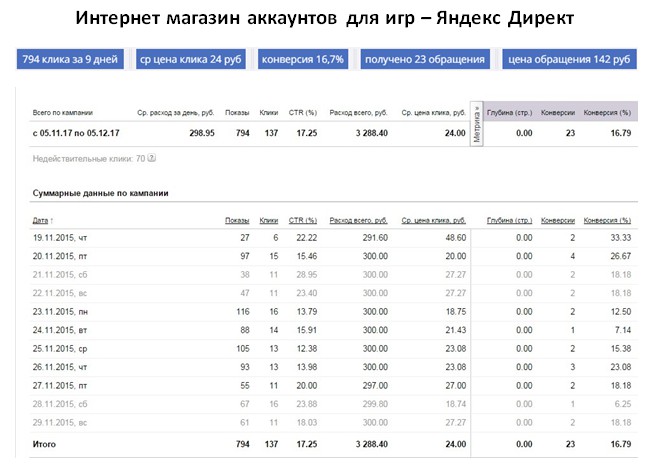Select row date '29.11.2015, вс'
The image size is (663, 465).
tap(60, 423)
